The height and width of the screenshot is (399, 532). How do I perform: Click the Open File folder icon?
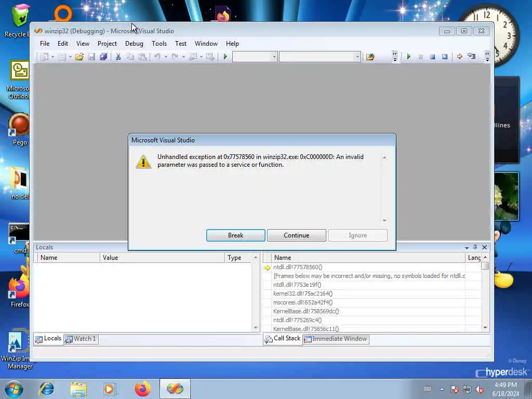coord(79,57)
